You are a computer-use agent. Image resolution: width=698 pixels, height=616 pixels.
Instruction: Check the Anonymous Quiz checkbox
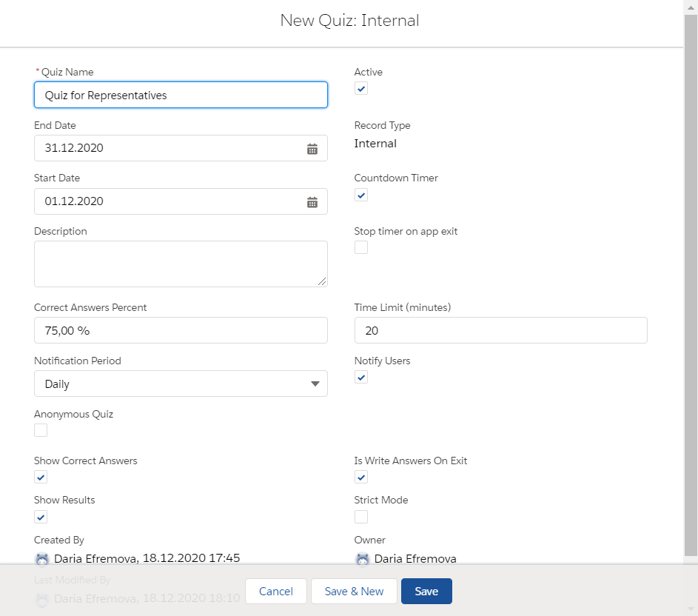(40, 429)
